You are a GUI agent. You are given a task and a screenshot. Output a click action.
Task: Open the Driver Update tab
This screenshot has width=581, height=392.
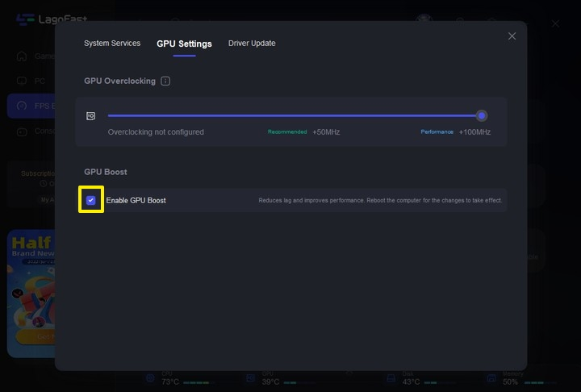(252, 44)
